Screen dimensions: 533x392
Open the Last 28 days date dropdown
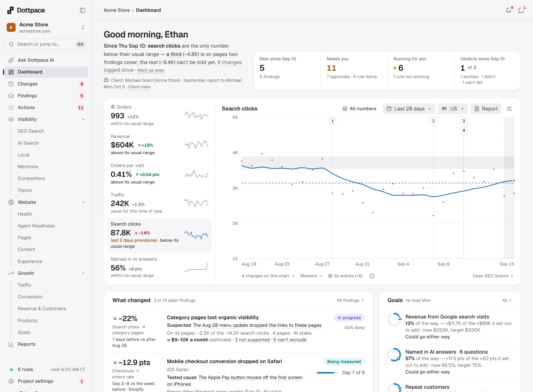[409, 109]
